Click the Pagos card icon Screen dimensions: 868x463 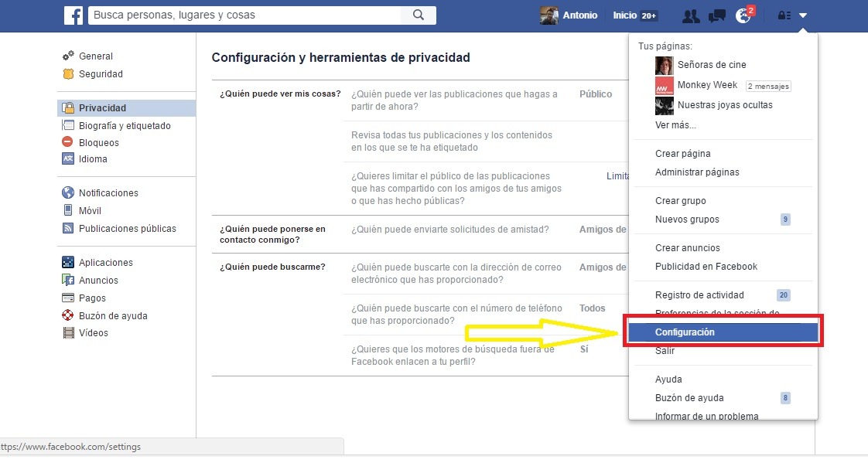click(x=68, y=298)
